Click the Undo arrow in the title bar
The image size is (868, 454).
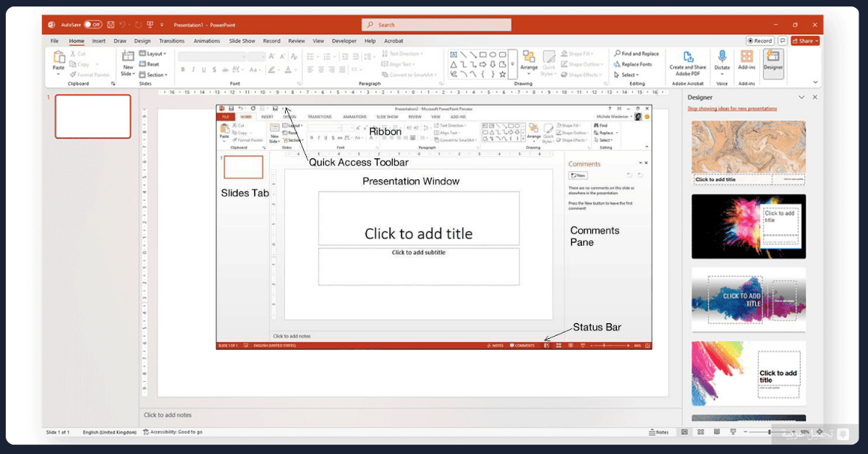[x=122, y=25]
